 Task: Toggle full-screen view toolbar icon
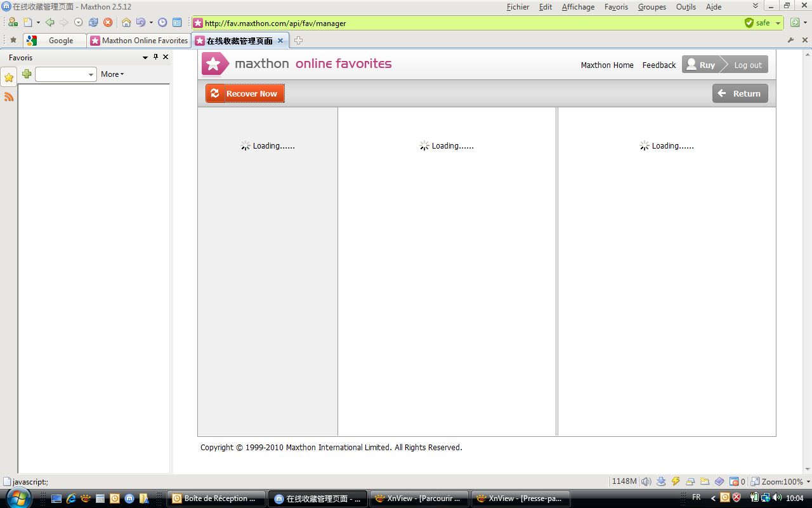point(177,22)
